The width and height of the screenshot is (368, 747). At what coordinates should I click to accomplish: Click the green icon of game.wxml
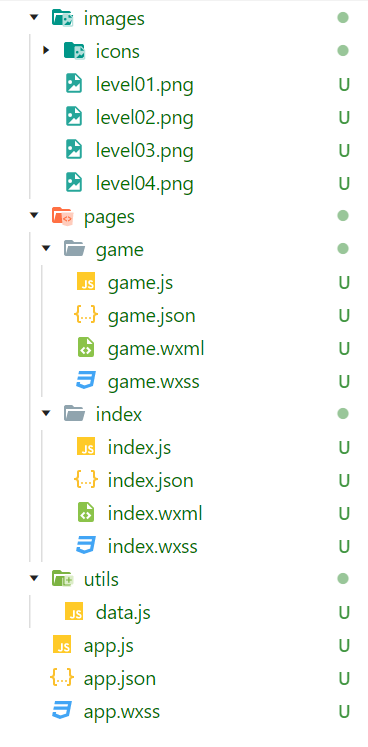pos(86,348)
